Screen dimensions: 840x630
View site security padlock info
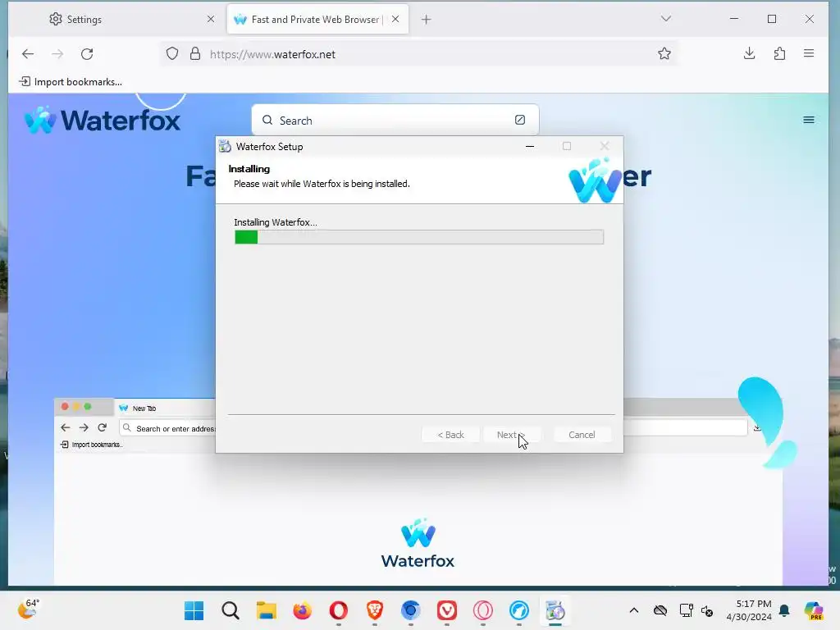click(x=195, y=53)
